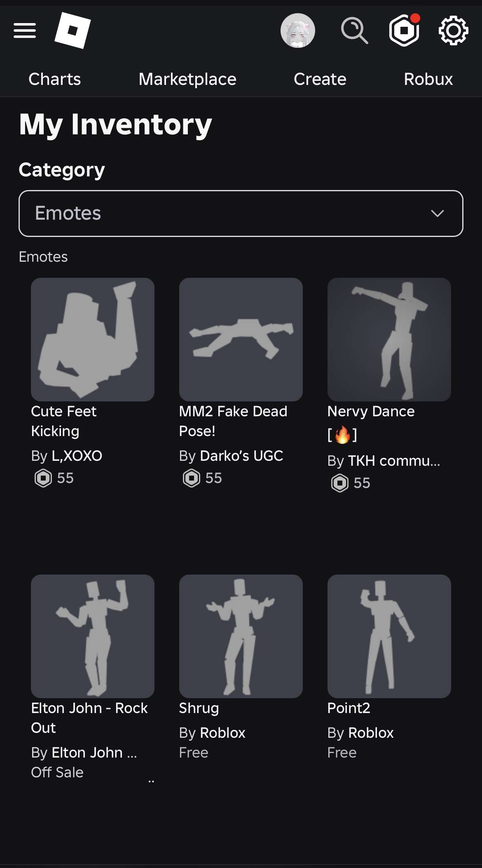
Task: Open the user avatar profile icon
Action: point(298,30)
